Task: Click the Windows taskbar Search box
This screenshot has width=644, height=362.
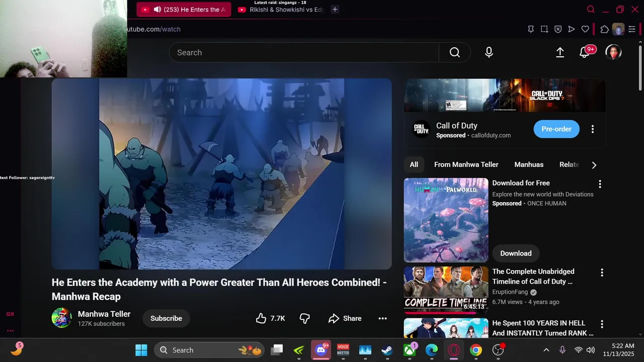Action: click(x=209, y=350)
